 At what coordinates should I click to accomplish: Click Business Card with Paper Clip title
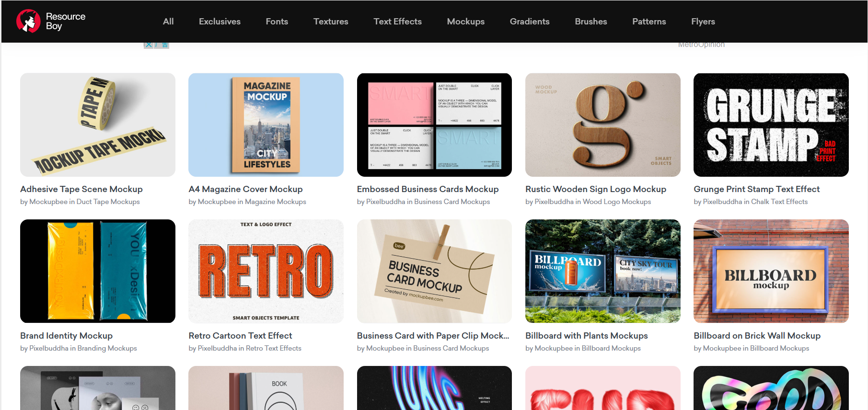pos(433,336)
